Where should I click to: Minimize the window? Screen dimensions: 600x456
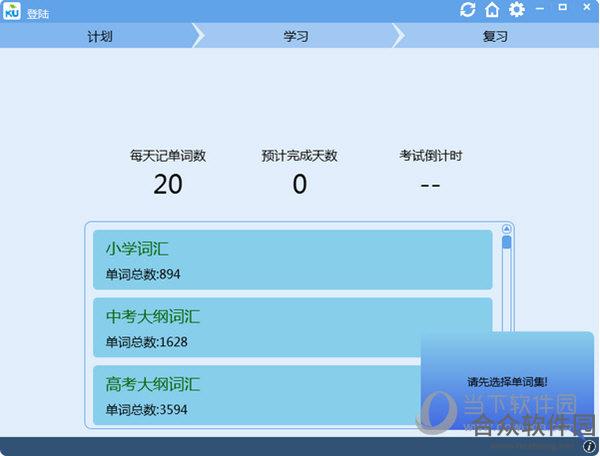[x=540, y=8]
